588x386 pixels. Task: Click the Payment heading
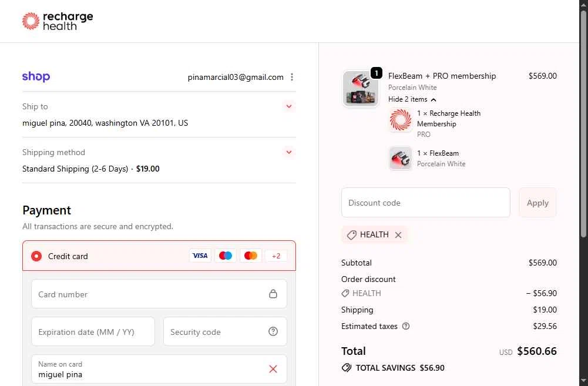point(46,210)
